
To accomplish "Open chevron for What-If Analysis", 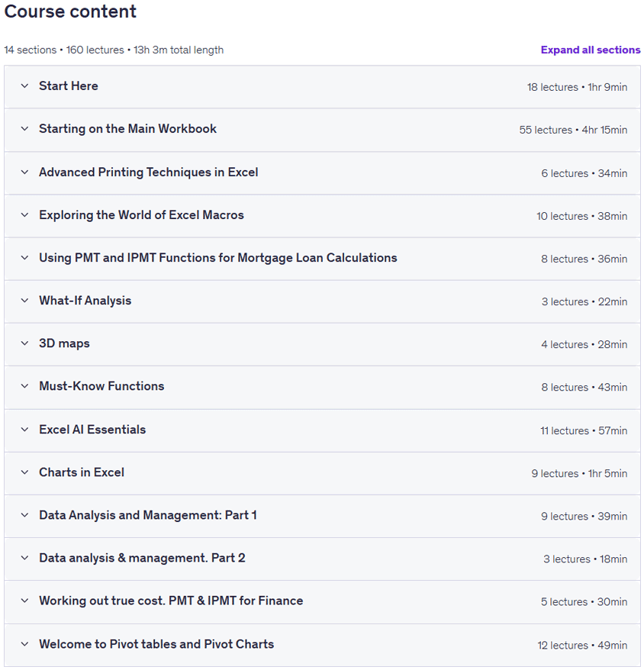I will (x=24, y=301).
